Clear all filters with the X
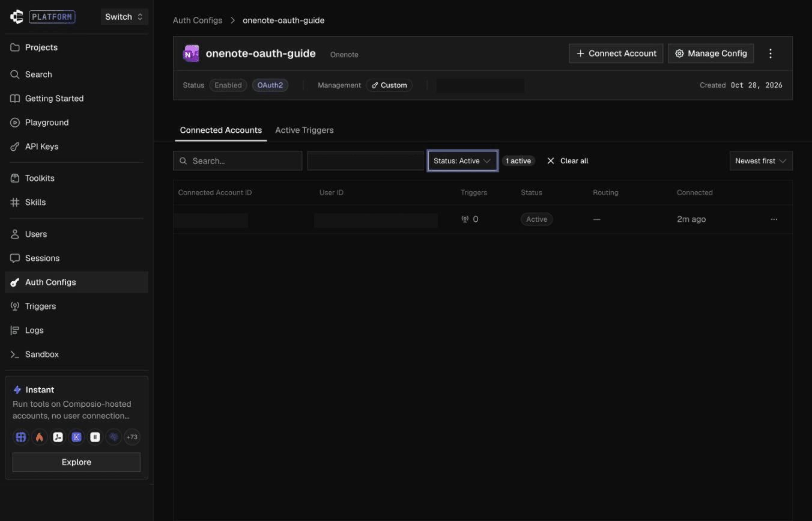Image resolution: width=812 pixels, height=521 pixels. tap(568, 161)
